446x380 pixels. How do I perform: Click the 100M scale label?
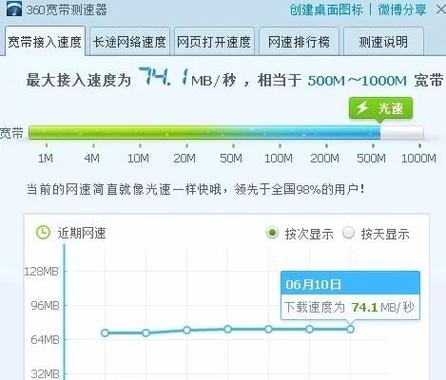[x=278, y=158]
